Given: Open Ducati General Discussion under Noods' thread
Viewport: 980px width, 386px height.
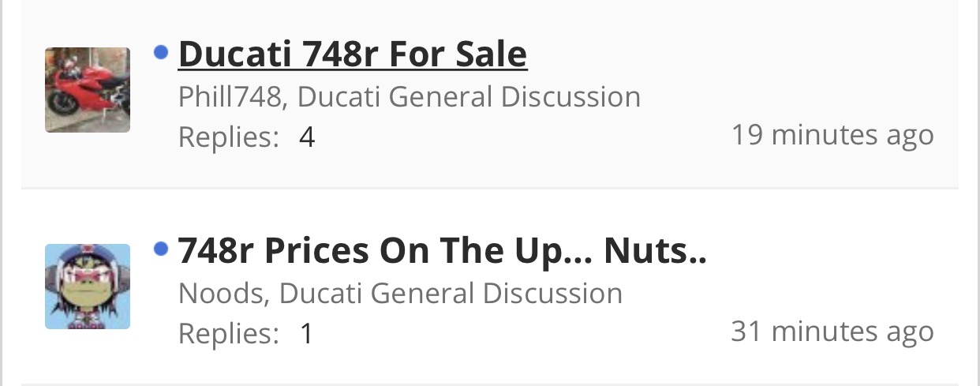Looking at the screenshot, I should (451, 294).
